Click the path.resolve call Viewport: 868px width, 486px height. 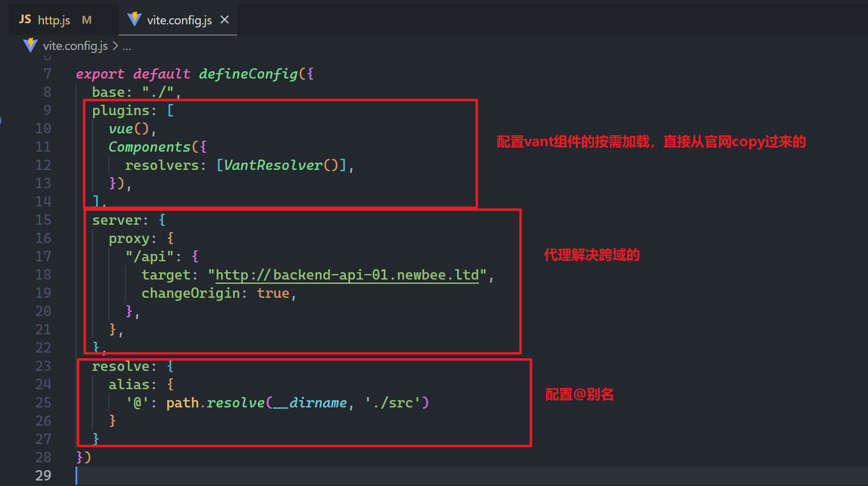click(x=214, y=403)
